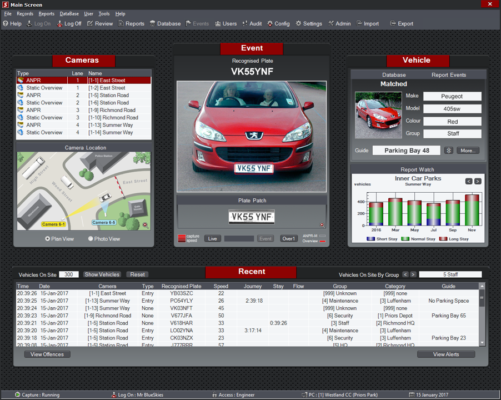Select recent row with plate PO54YLY
This screenshot has width=501, height=400.
pyautogui.click(x=248, y=301)
